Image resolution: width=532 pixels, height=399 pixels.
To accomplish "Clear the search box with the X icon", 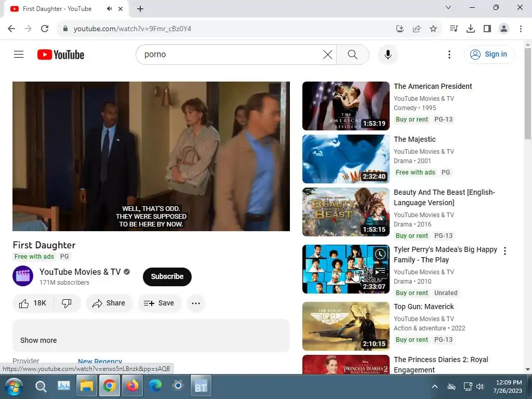I will pos(328,54).
